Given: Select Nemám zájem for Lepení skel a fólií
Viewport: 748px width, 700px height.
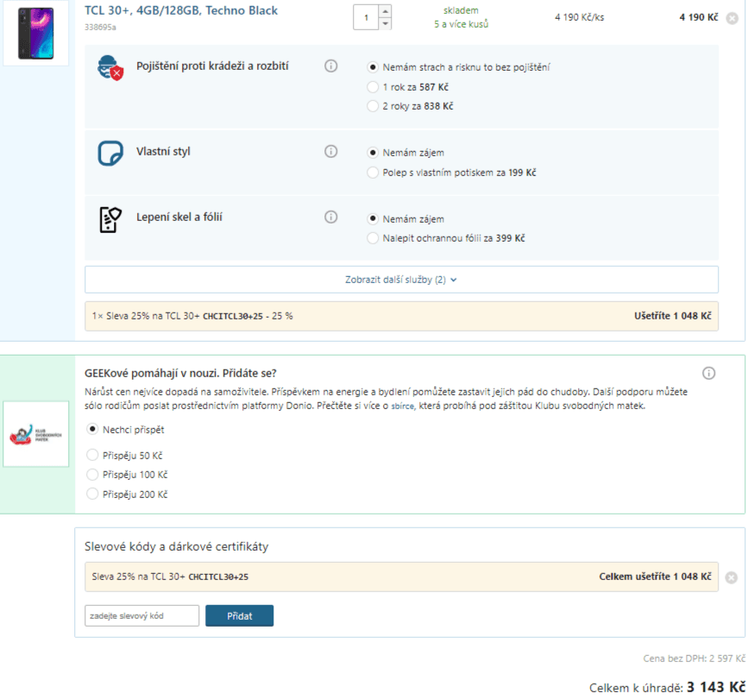Looking at the screenshot, I should tap(373, 219).
